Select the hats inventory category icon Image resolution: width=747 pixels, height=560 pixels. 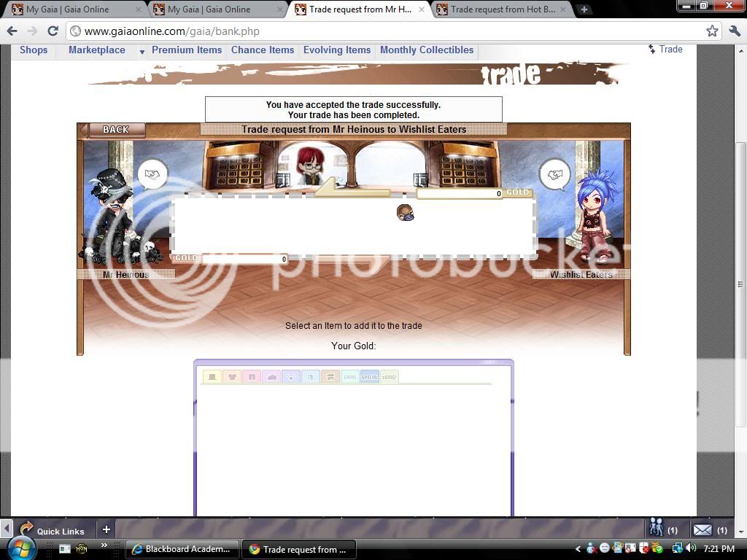click(212, 376)
